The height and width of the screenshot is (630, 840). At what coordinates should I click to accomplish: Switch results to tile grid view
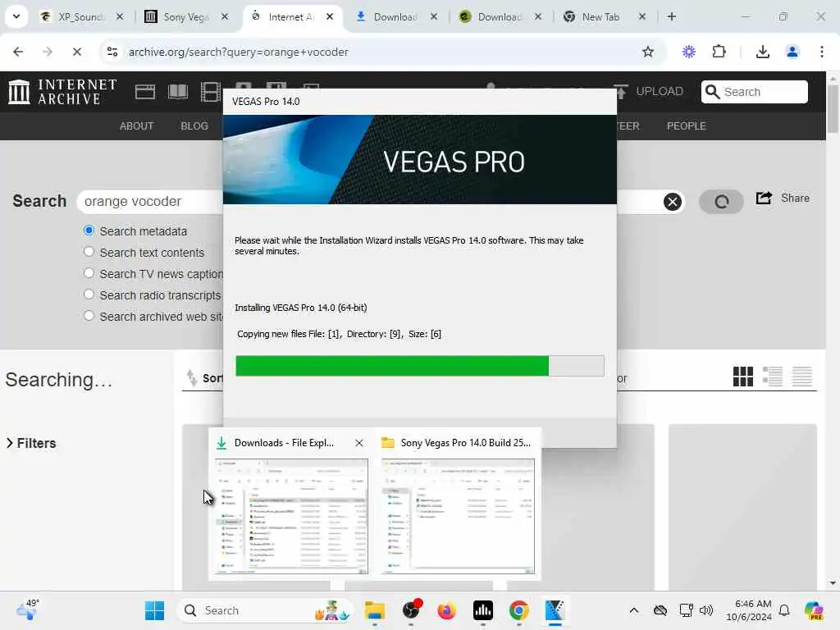pos(742,376)
